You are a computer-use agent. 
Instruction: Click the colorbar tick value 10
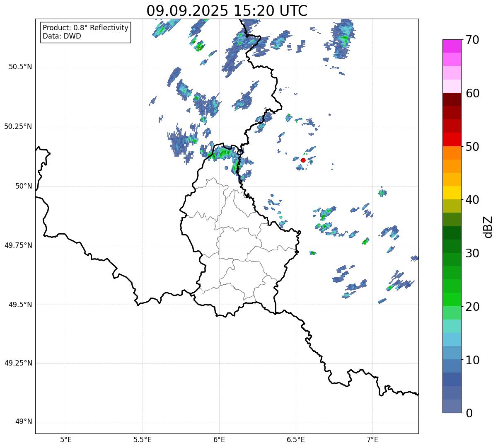click(x=473, y=360)
